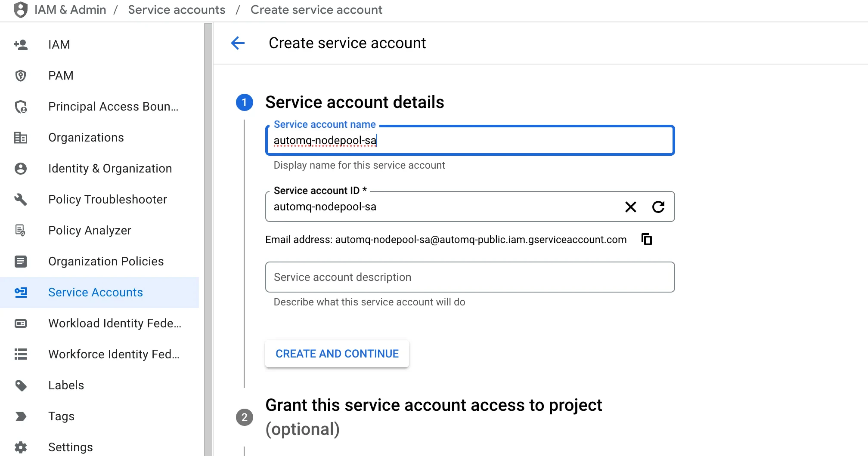
Task: Click Create service account breadcrumb
Action: 316,10
